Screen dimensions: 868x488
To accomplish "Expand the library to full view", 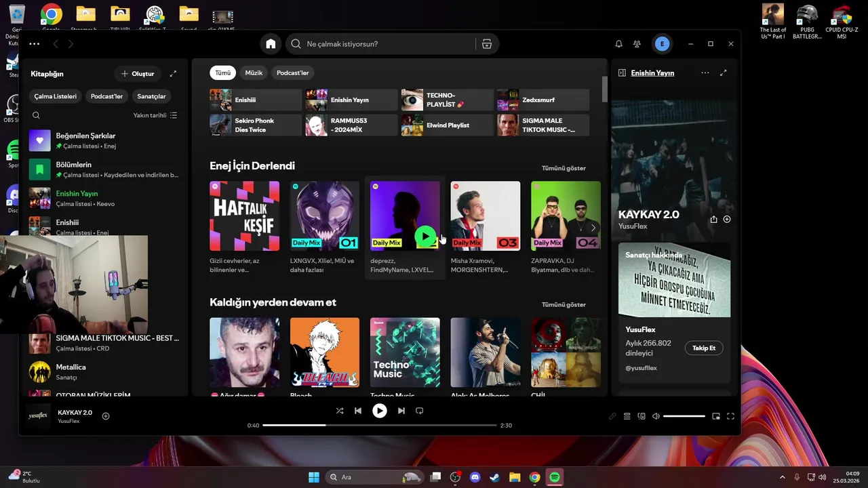I will pyautogui.click(x=173, y=73).
